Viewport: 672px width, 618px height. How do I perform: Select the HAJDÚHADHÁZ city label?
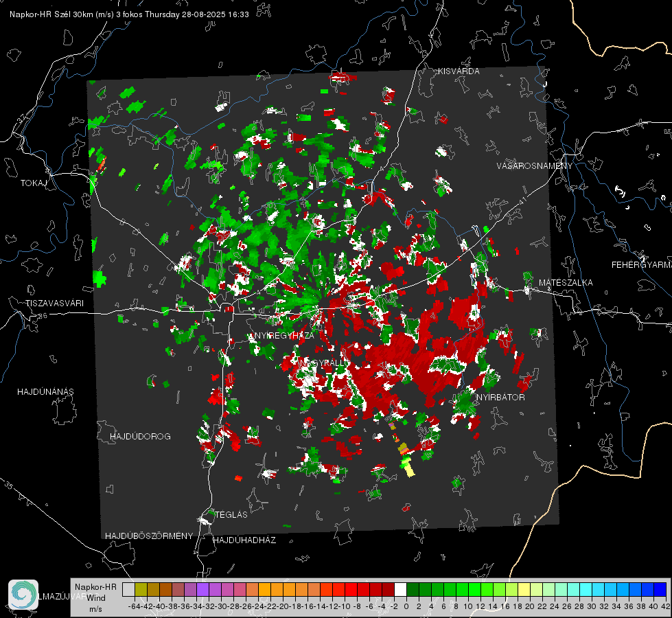coord(244,540)
